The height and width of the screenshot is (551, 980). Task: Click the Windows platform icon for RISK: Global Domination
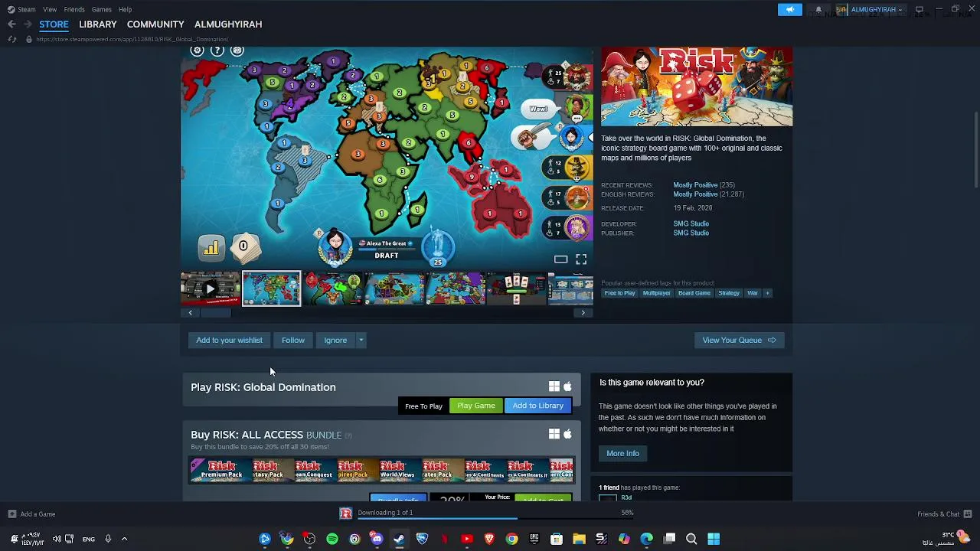tap(554, 386)
